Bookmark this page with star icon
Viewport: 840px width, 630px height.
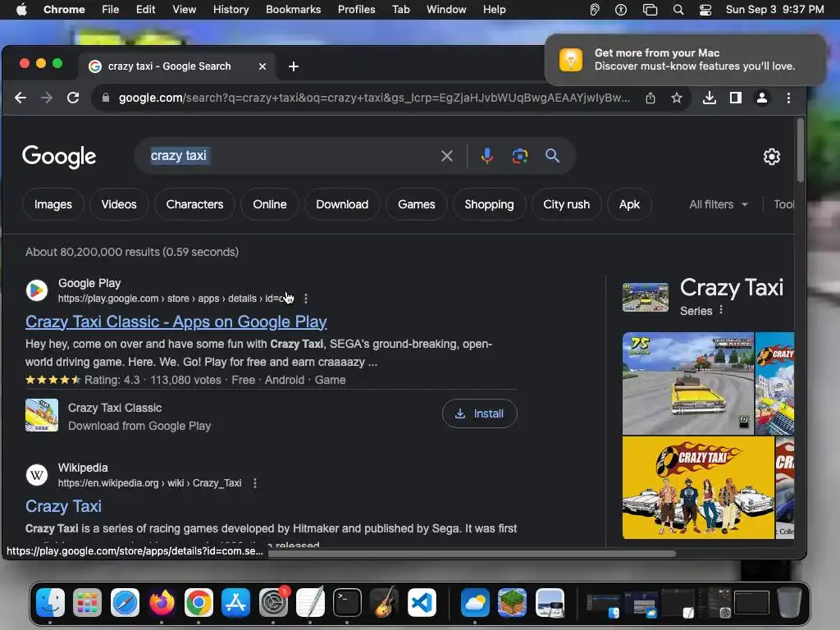click(x=677, y=98)
